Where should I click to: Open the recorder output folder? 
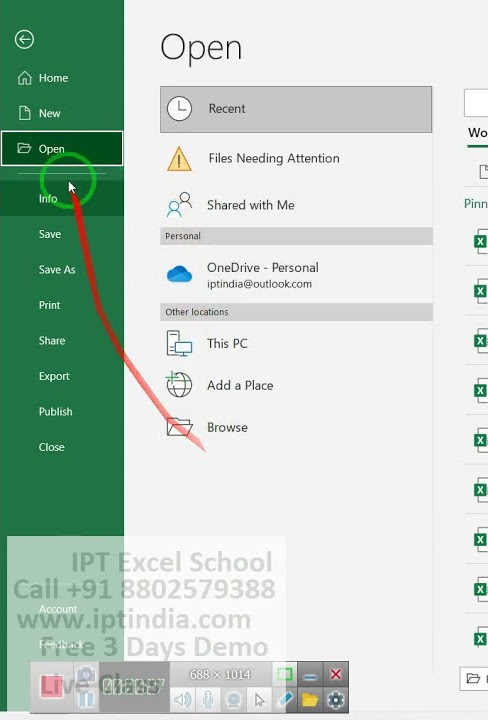pos(310,700)
